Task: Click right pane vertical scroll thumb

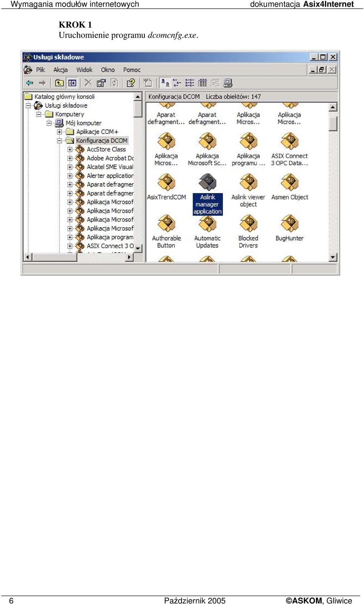Action: [333, 124]
